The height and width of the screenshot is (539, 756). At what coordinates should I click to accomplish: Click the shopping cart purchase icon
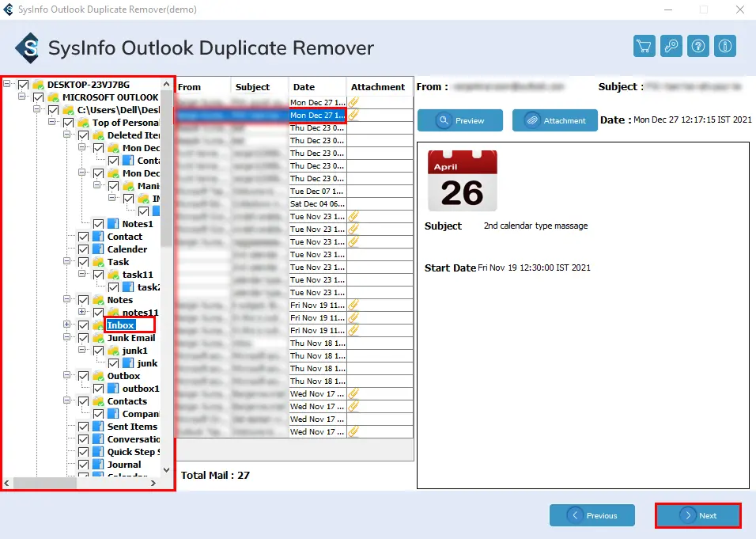[x=644, y=46]
